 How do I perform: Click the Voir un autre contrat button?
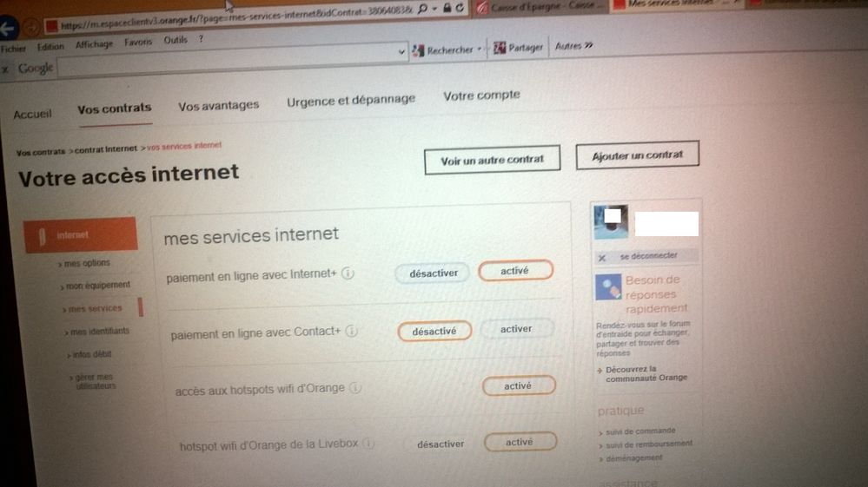pos(492,161)
